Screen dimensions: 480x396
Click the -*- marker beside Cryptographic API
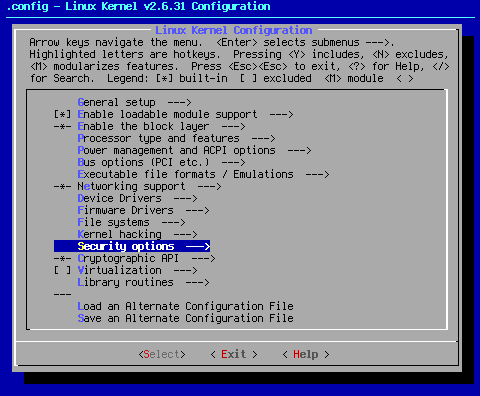click(63, 258)
